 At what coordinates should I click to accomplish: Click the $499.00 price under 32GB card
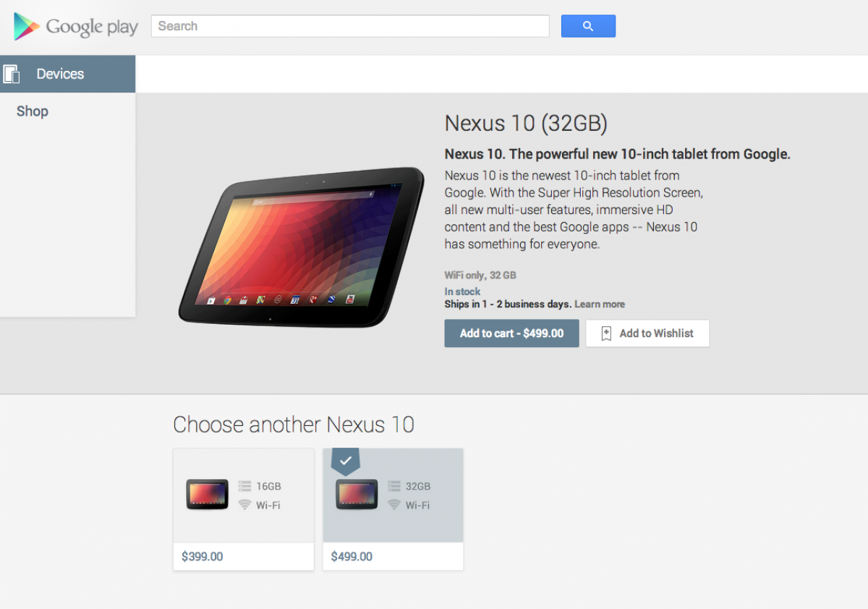[x=352, y=557]
